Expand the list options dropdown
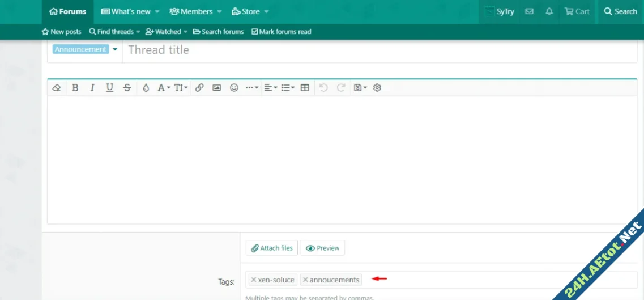Image resolution: width=644 pixels, height=300 pixels. (x=288, y=88)
